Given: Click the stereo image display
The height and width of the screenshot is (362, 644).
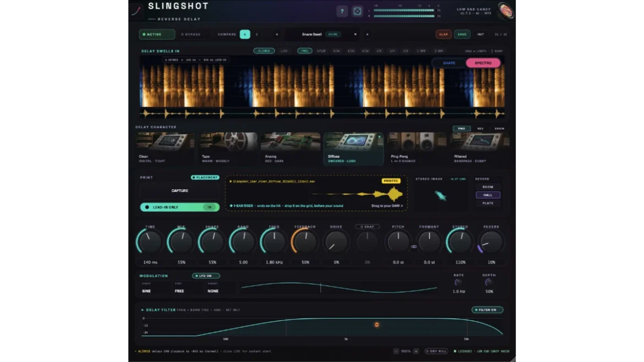Looking at the screenshot, I should point(440,196).
